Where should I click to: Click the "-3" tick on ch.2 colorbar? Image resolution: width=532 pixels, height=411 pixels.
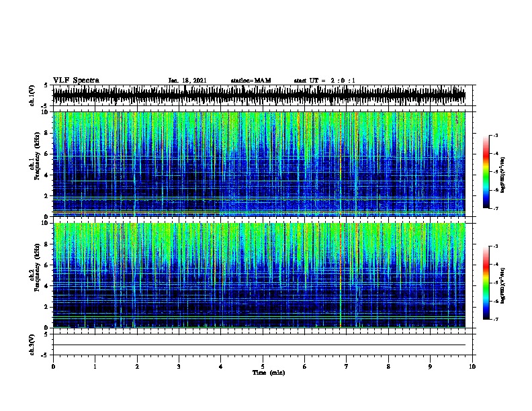point(496,246)
